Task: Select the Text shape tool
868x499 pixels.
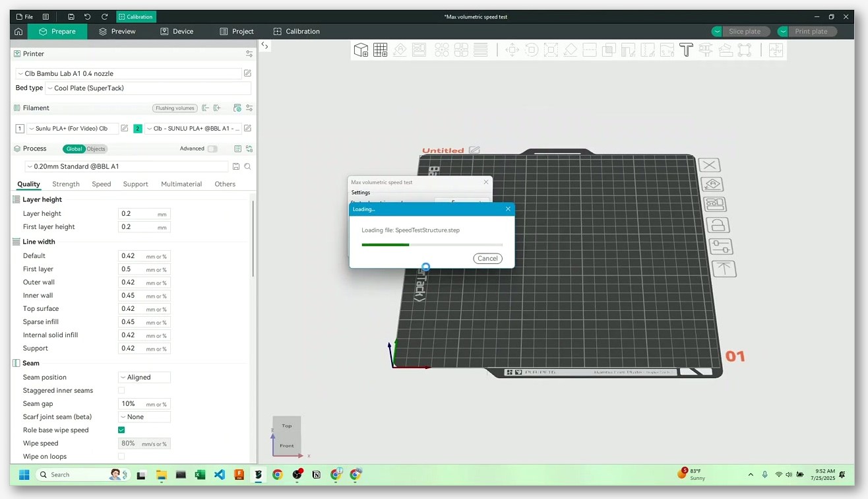Action: pos(686,50)
